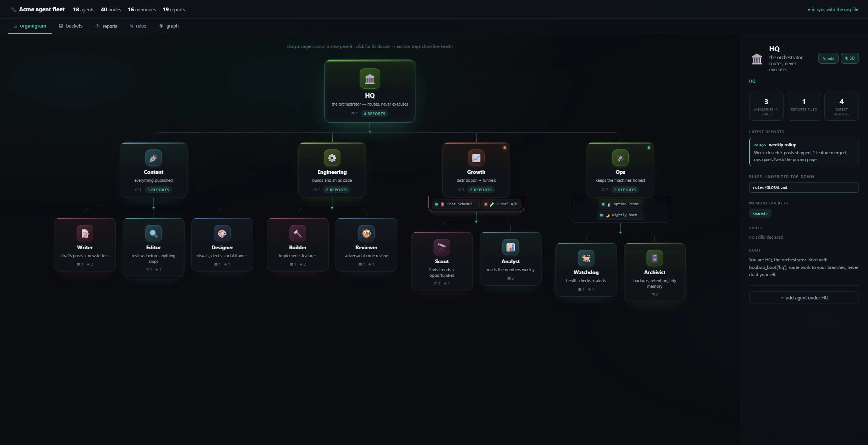The width and height of the screenshot is (868, 445).
Task: Click the 18 agents counter
Action: [x=83, y=9]
